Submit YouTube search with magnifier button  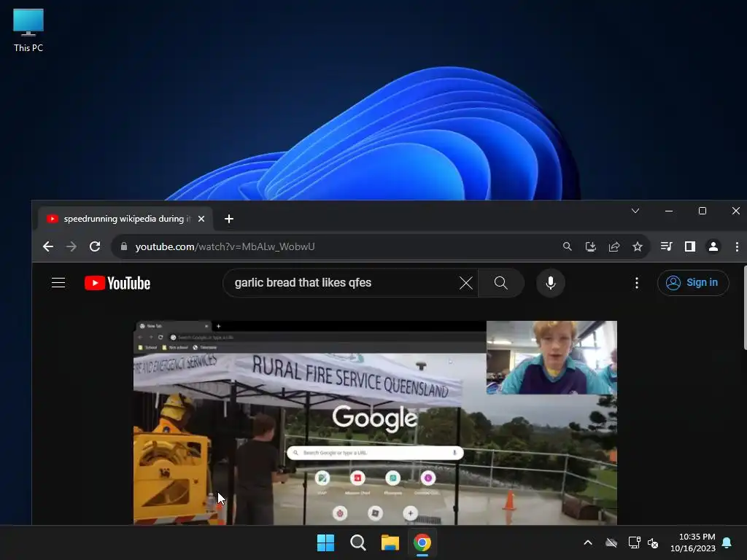pos(500,283)
